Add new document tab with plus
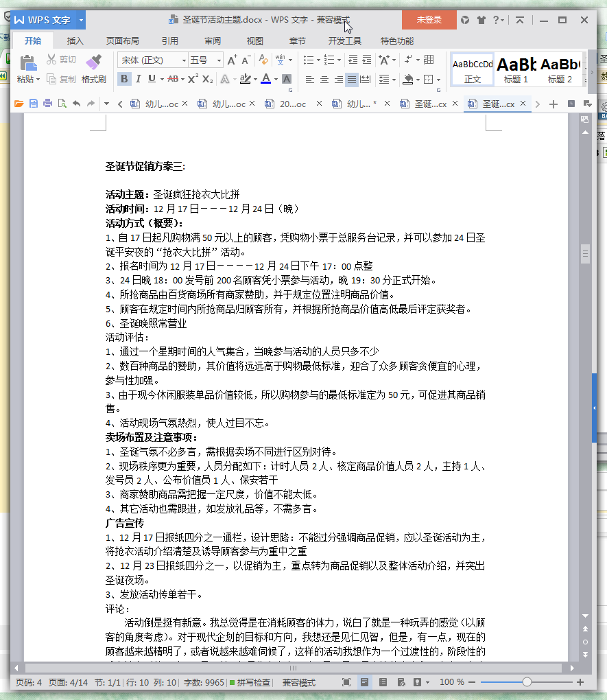The height and width of the screenshot is (700, 607). pos(554,104)
